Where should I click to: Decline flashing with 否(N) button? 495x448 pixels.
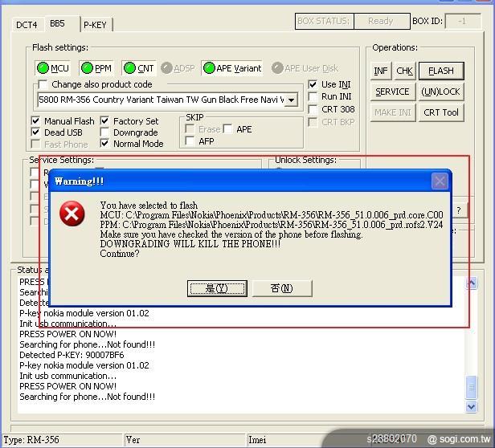tap(281, 288)
